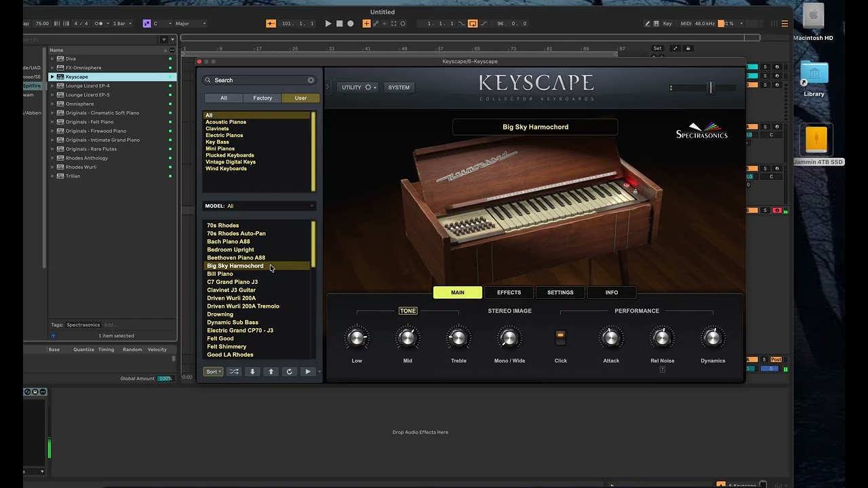This screenshot has width=868, height=488.
Task: Step to previous patch with up arrow
Action: click(271, 371)
